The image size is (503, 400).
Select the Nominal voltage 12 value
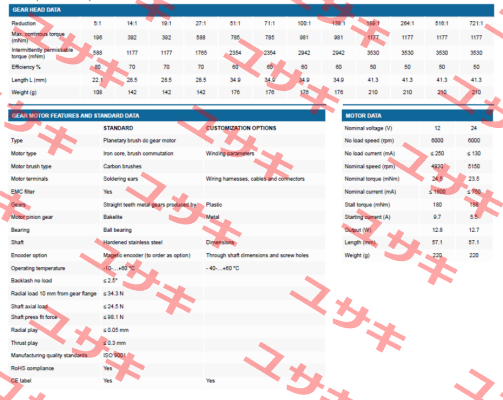point(437,128)
